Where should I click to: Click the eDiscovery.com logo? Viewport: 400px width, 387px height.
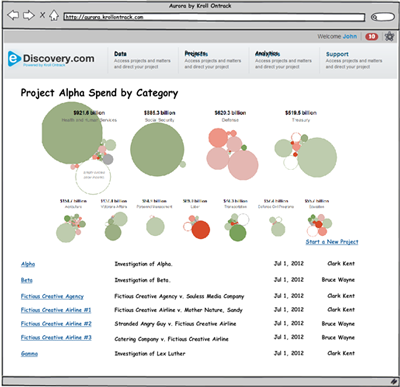click(x=51, y=59)
